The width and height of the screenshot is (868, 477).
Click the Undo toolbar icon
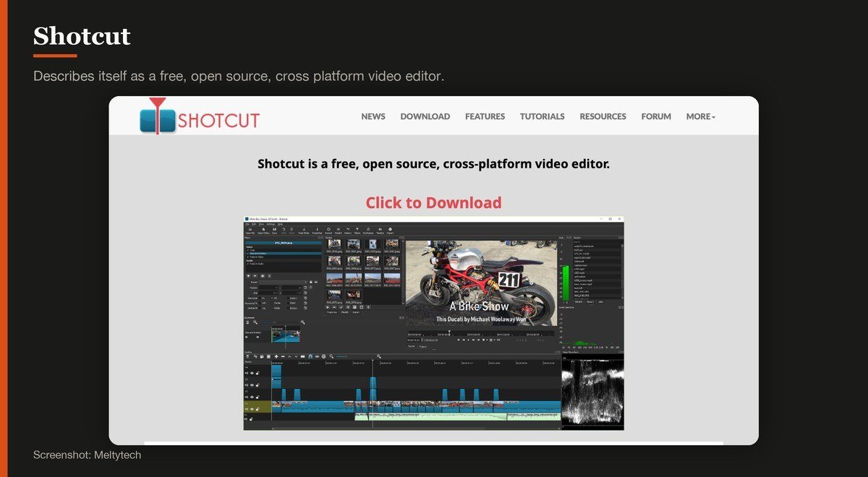pyautogui.click(x=284, y=231)
